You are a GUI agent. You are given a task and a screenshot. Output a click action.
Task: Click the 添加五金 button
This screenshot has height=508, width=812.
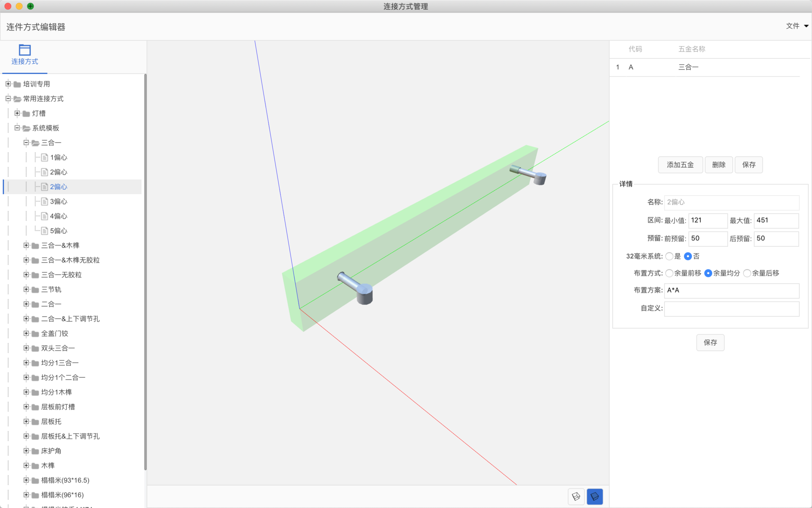point(680,165)
